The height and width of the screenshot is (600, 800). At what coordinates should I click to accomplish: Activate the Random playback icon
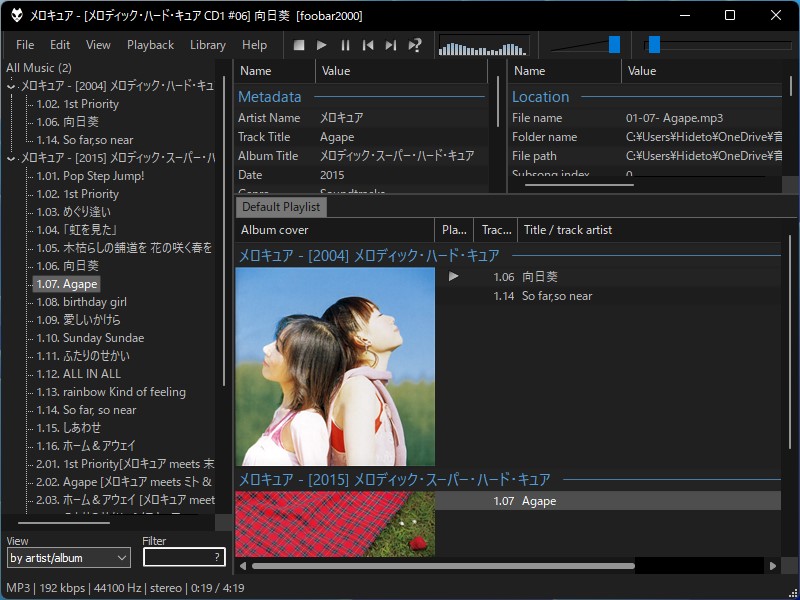pos(414,44)
